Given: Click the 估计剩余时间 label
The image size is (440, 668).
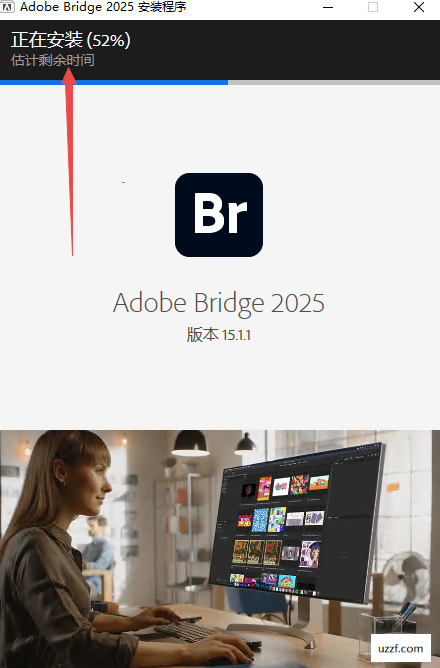Looking at the screenshot, I should point(52,60).
